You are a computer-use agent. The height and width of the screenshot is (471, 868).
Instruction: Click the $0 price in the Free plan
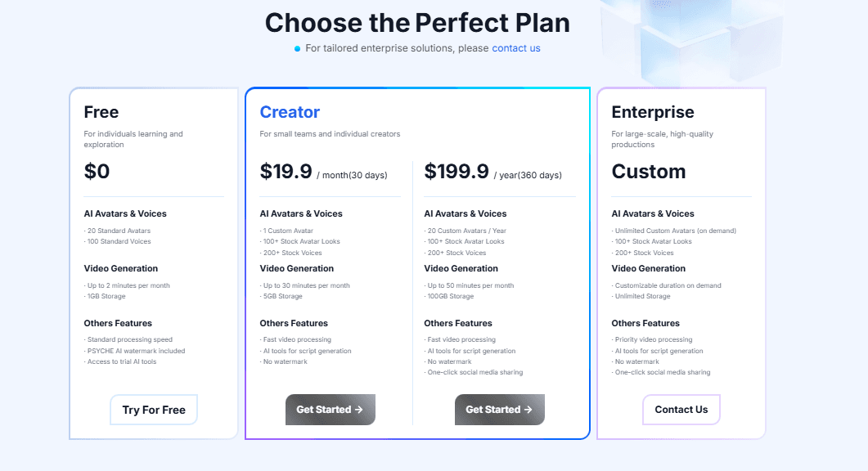pyautogui.click(x=97, y=171)
